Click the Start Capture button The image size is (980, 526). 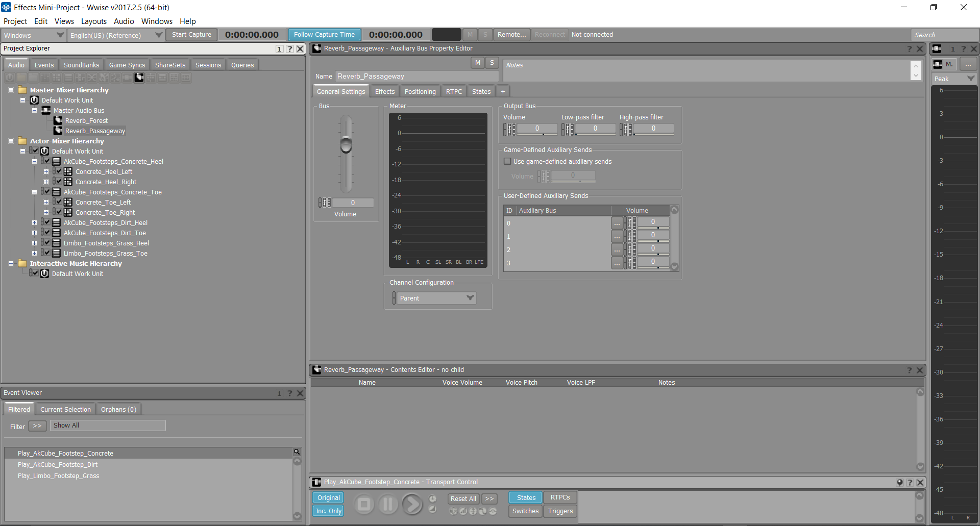tap(191, 35)
